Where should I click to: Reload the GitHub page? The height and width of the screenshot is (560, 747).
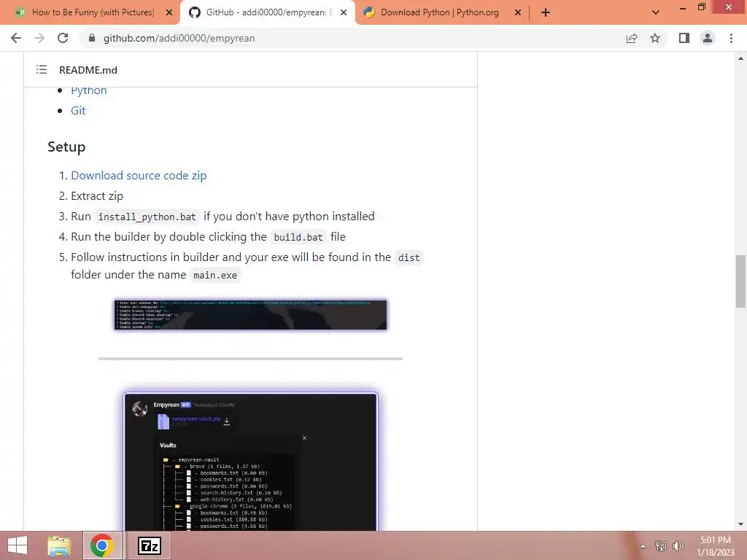(x=63, y=38)
